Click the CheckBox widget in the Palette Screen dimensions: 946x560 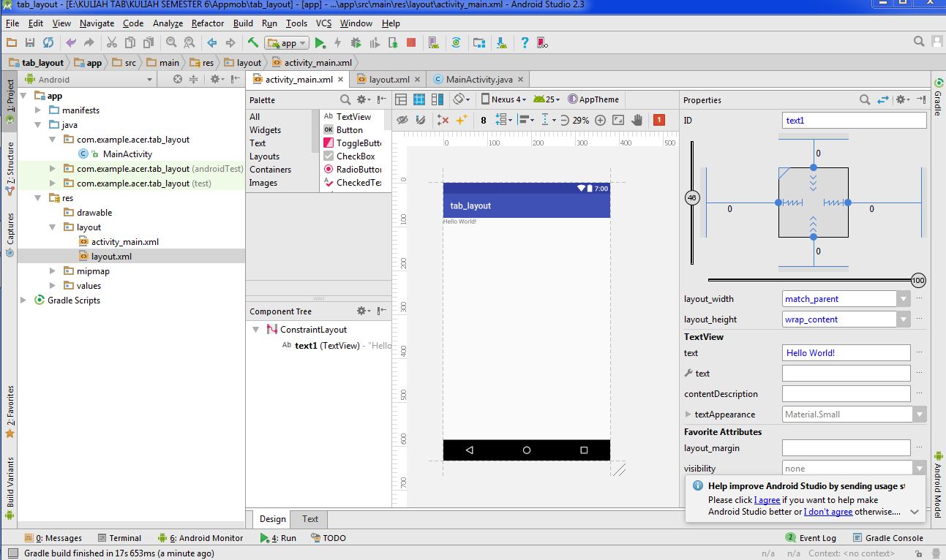pyautogui.click(x=350, y=156)
